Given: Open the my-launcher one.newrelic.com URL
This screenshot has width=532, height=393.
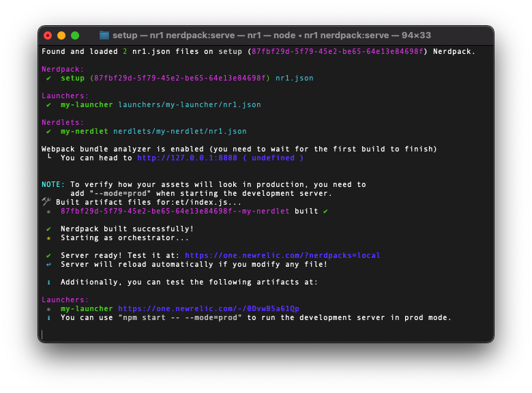Looking at the screenshot, I should pyautogui.click(x=209, y=308).
